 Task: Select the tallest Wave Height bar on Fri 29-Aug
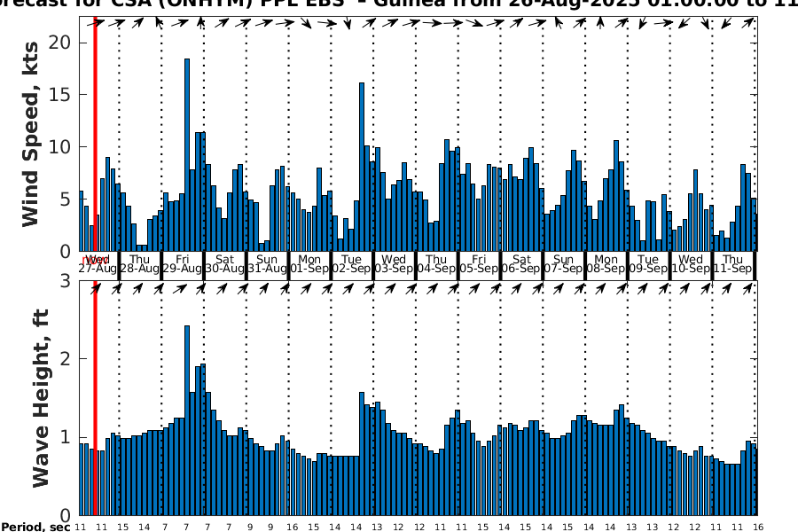187,420
